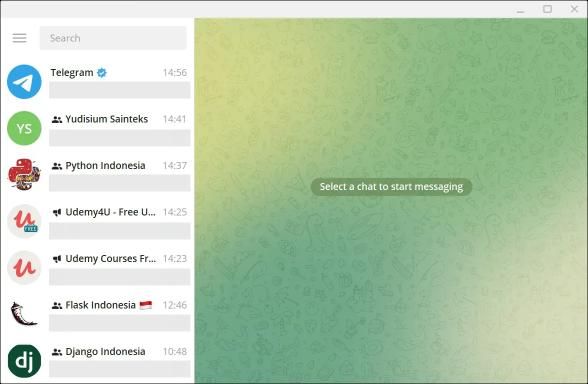This screenshot has width=588, height=384.
Task: Open the Python Indonesia chat name
Action: point(105,165)
